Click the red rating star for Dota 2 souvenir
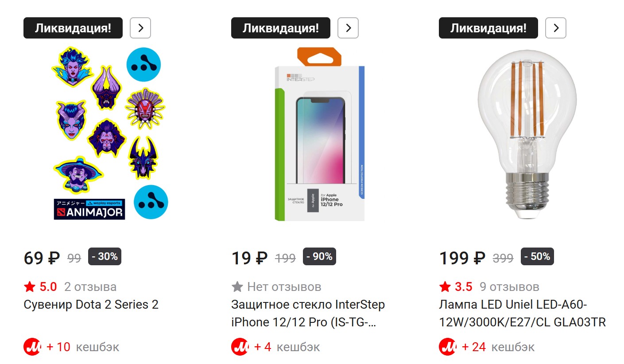Viewport: 624px width, 364px height. coord(30,287)
